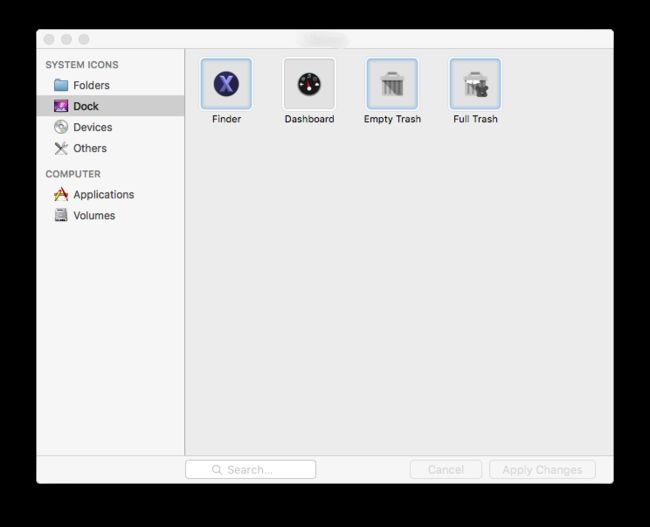The width and height of the screenshot is (650, 527).
Task: Click the Others tools icon
Action: 61,148
